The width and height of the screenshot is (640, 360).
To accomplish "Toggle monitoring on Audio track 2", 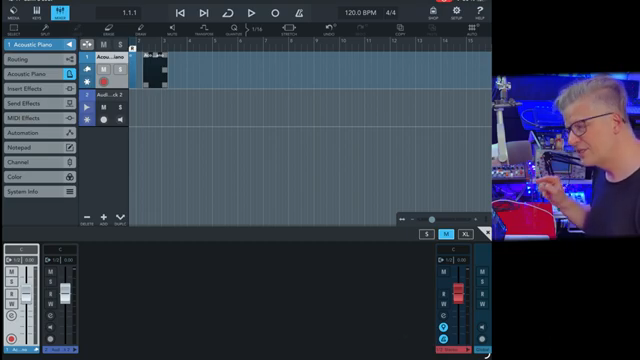I will tap(120, 120).
